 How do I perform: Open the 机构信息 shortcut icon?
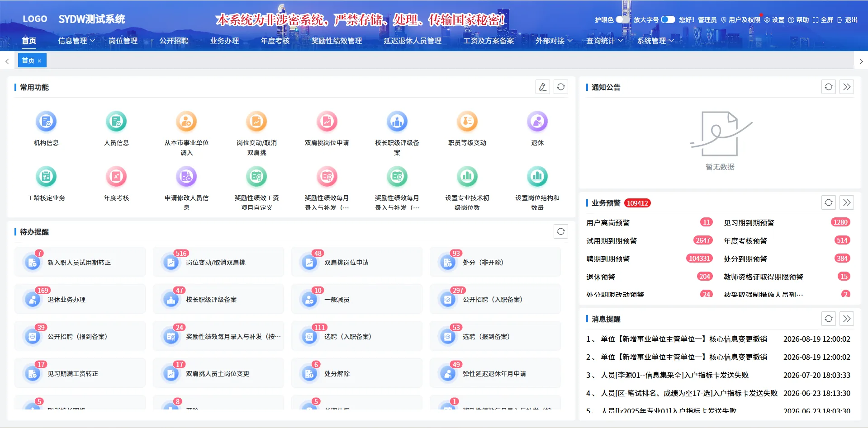(46, 121)
